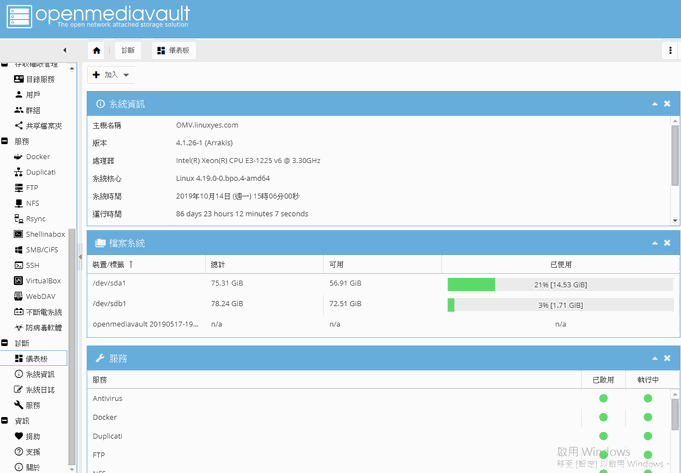Open the three-dot options menu

click(670, 50)
